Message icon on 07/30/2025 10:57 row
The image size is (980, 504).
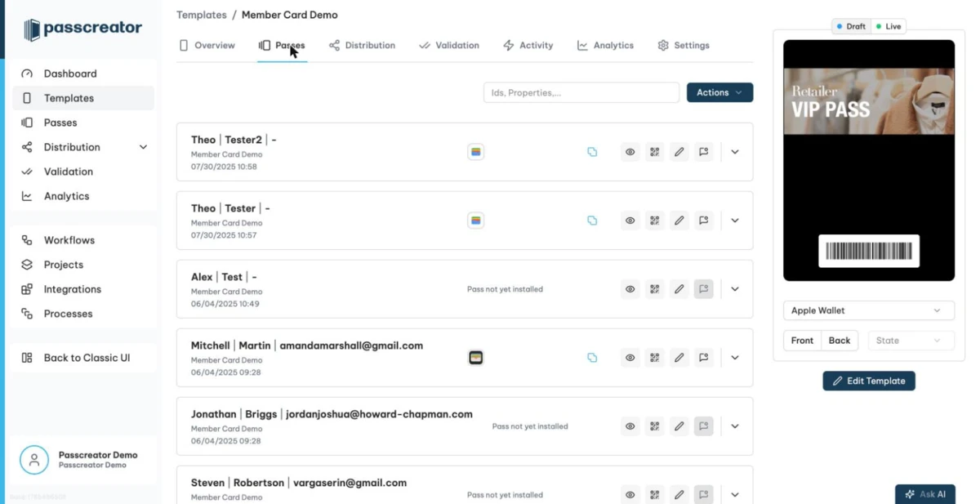(x=703, y=221)
